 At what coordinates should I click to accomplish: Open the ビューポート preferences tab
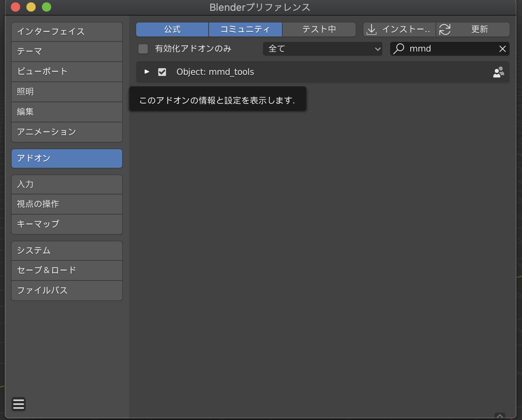pos(67,72)
